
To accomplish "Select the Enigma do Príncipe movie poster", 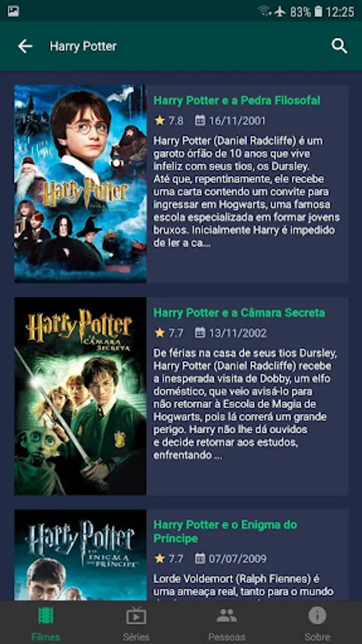I will coord(80,555).
